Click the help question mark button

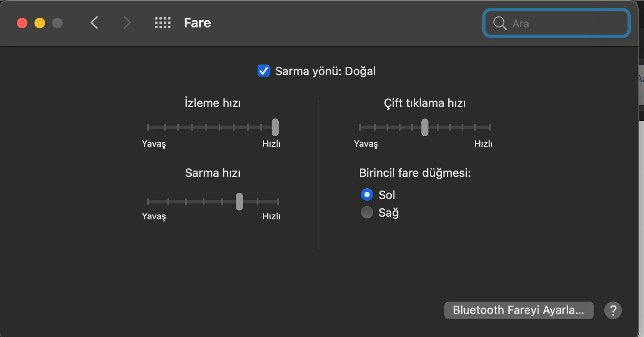pyautogui.click(x=613, y=310)
